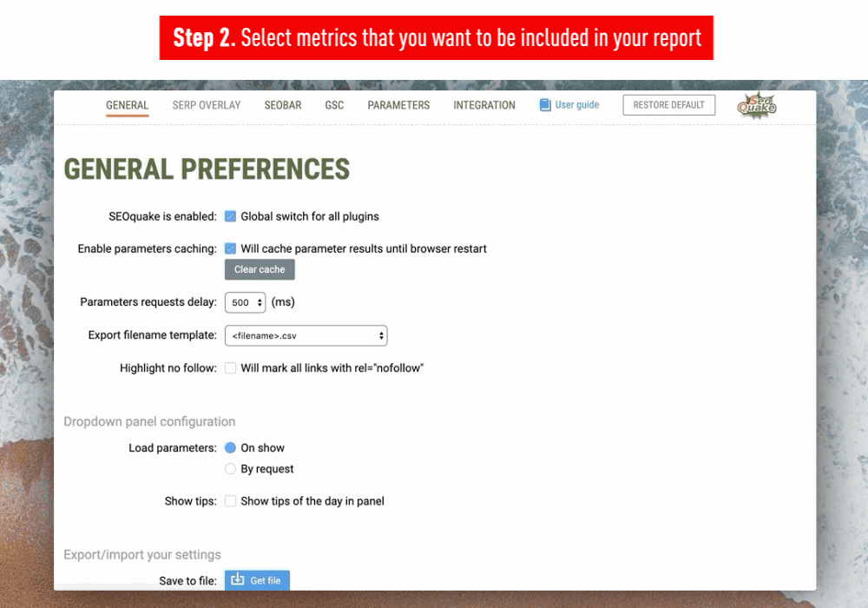The width and height of the screenshot is (868, 608).
Task: Click the Load parameters label
Action: tap(173, 448)
